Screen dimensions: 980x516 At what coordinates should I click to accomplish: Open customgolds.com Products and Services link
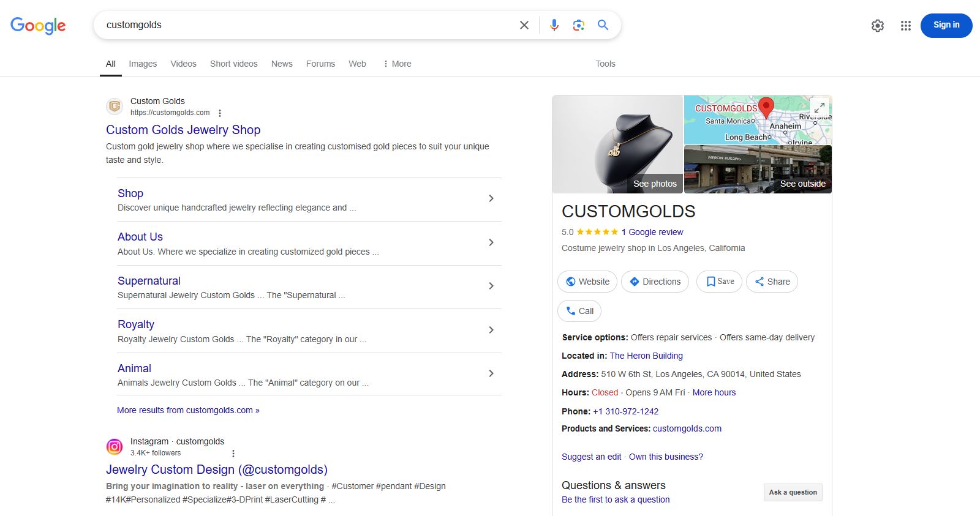[687, 428]
